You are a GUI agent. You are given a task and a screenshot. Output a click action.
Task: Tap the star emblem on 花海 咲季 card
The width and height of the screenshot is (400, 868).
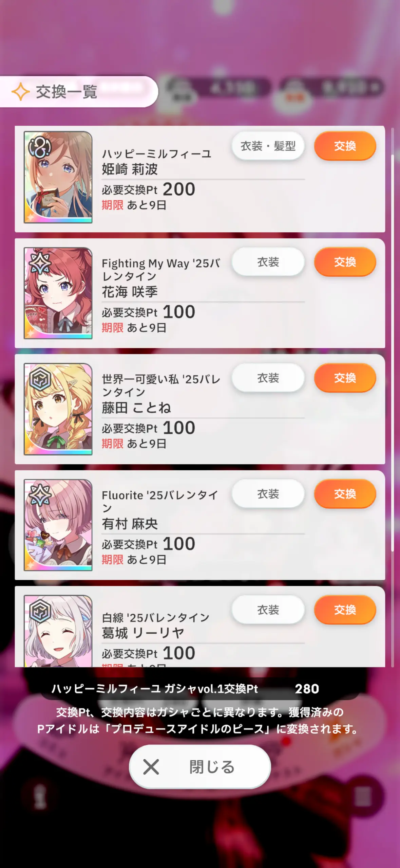point(40,263)
